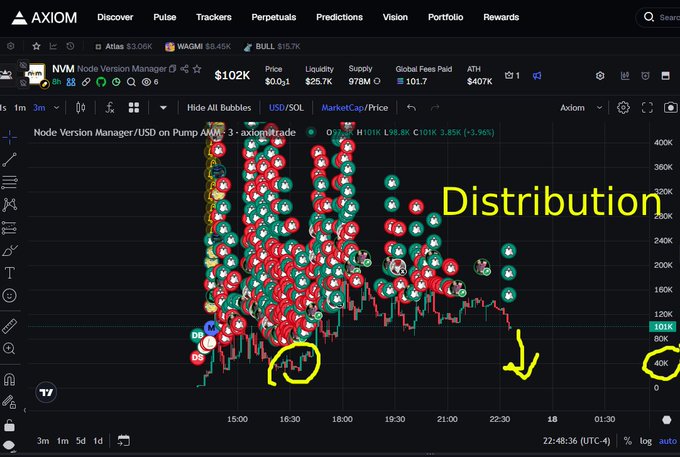This screenshot has width=680, height=457.
Task: Toggle magnet mode for drawings
Action: click(10, 379)
